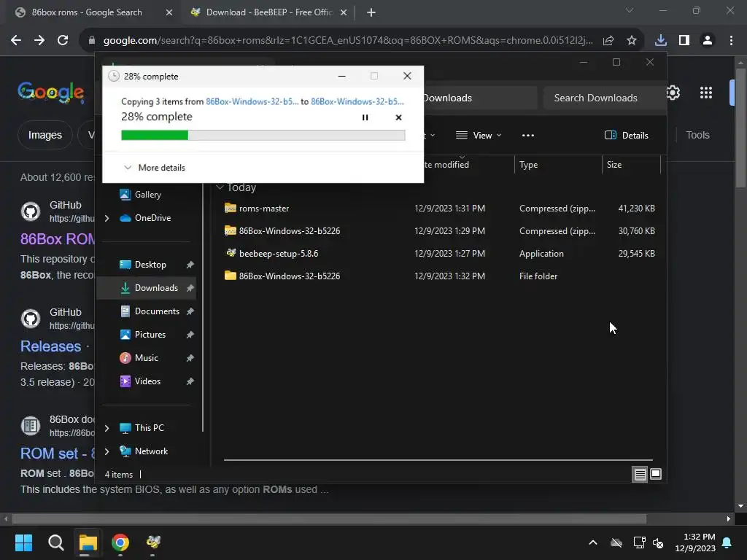The height and width of the screenshot is (560, 747).
Task: Select Network in sidebar
Action: (151, 451)
